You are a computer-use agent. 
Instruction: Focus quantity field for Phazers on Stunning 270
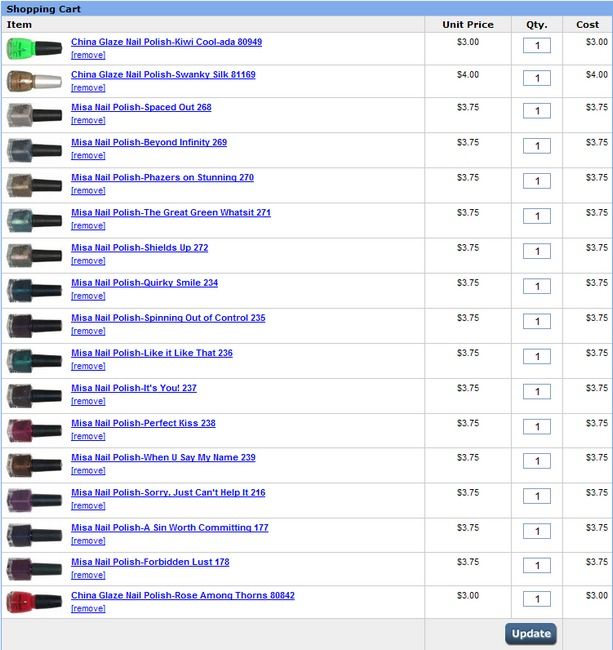coord(537,181)
